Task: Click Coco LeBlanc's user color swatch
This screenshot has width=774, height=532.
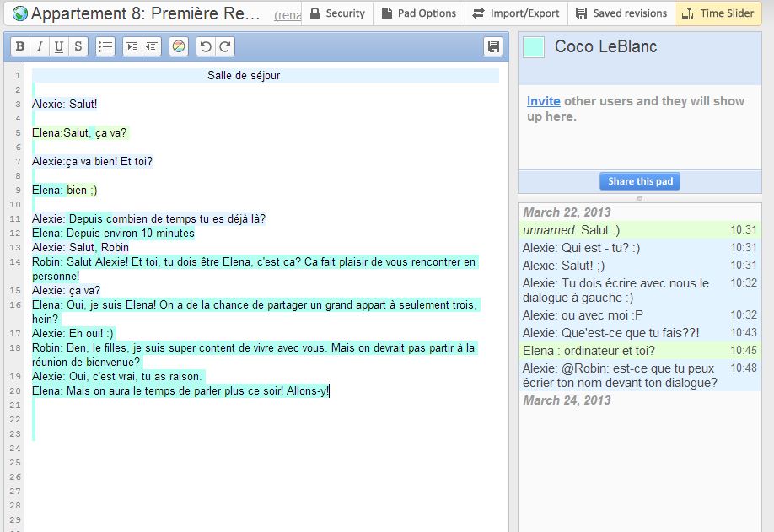Action: click(x=534, y=47)
